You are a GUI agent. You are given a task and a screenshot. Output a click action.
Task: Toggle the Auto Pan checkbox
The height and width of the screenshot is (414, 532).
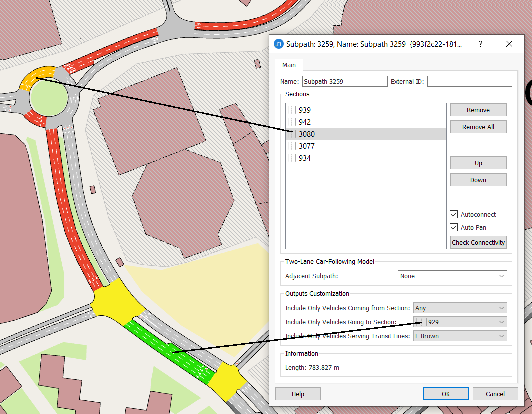[454, 227]
